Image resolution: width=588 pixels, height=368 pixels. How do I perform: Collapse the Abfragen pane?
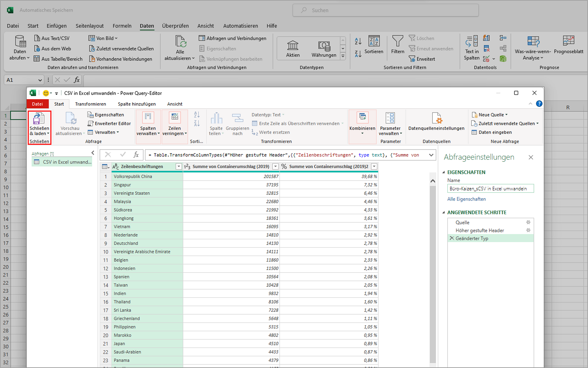pyautogui.click(x=93, y=153)
